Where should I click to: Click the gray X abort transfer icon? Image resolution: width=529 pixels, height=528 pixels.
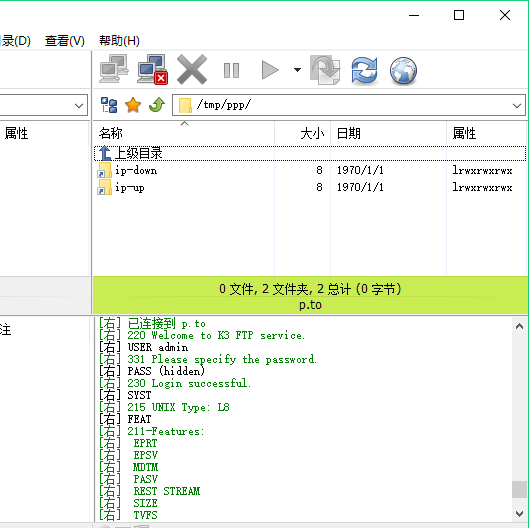(192, 70)
